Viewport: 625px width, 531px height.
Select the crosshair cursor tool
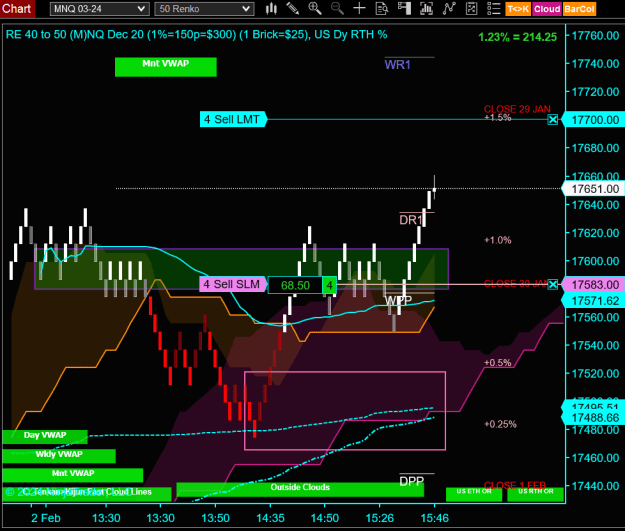tap(359, 8)
